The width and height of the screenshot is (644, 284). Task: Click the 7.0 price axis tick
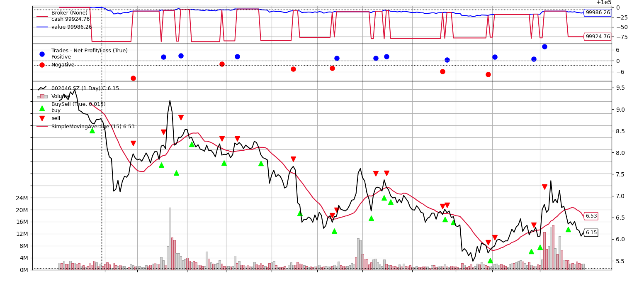(621, 196)
